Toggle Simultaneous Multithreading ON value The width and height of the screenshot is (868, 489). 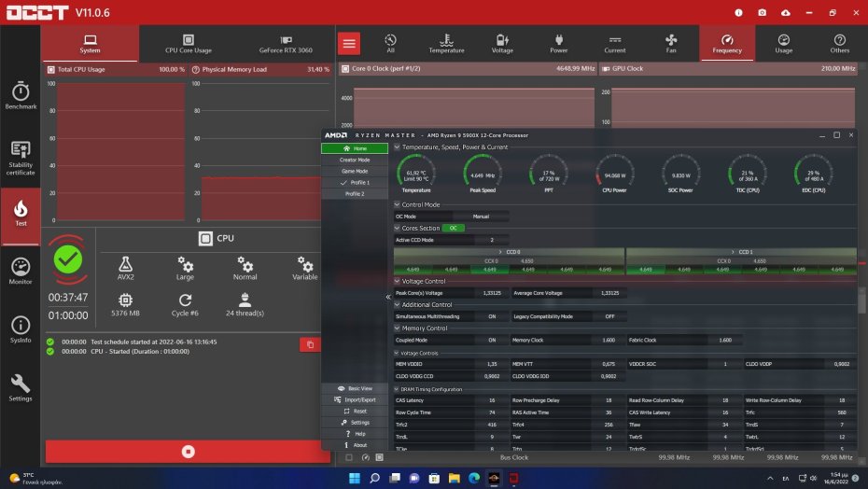[492, 316]
